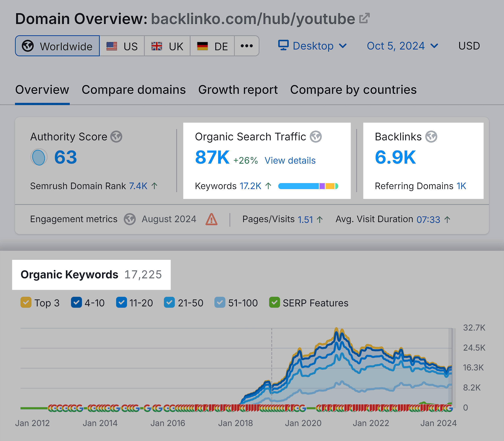Screen dimensions: 504x441
Task: Open external link icon next to backlinko.com/hub/youtube
Action: coord(364,18)
